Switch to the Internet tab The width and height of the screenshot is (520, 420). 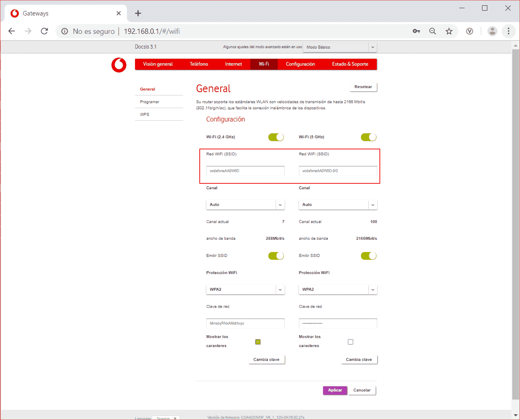(x=233, y=64)
